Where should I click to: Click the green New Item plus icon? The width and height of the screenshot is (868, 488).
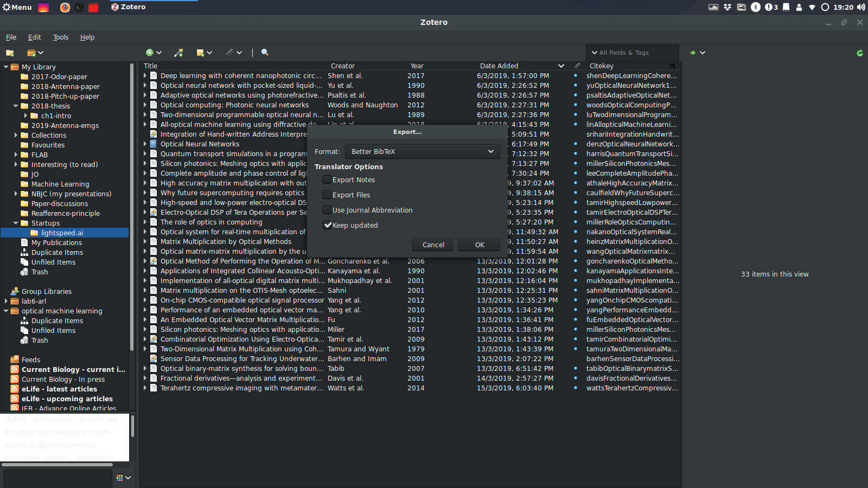pyautogui.click(x=150, y=53)
